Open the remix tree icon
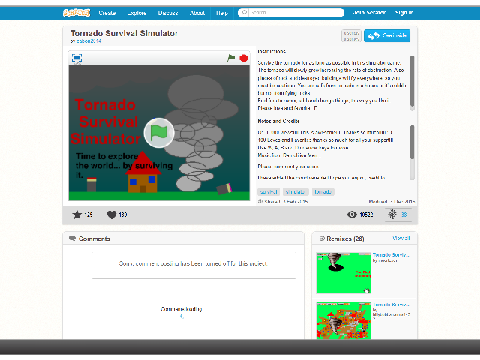The image size is (480, 360). (x=392, y=214)
